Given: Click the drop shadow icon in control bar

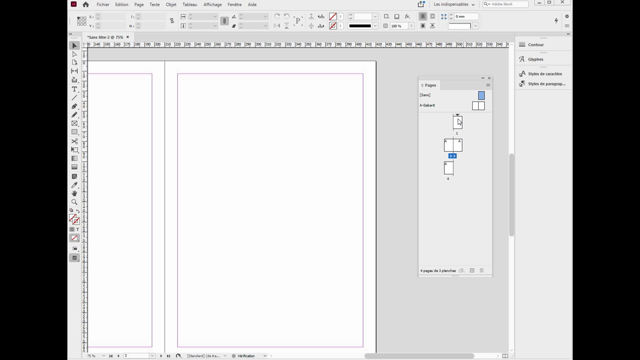Looking at the screenshot, I should (397, 16).
